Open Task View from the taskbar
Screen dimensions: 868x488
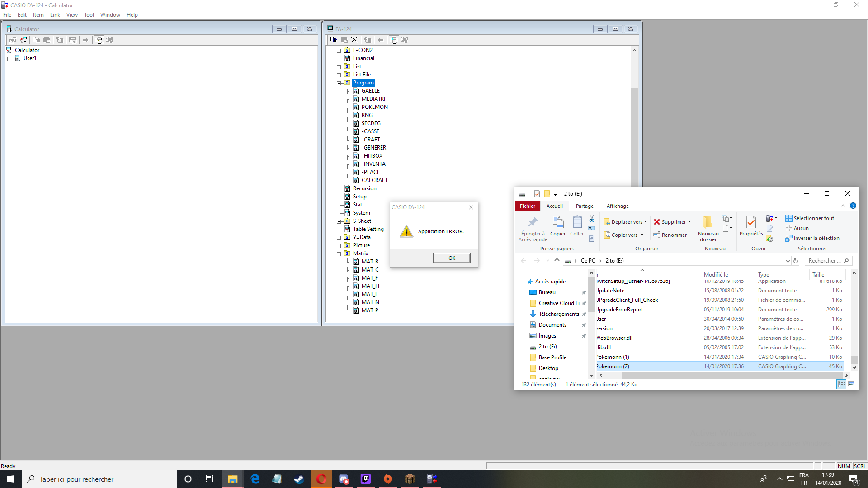click(x=210, y=479)
